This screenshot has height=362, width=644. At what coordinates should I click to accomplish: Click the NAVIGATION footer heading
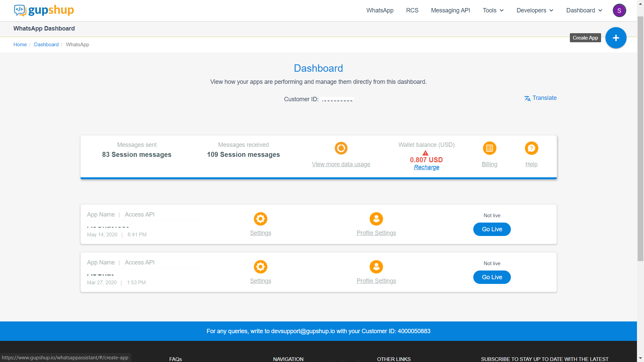(288, 359)
